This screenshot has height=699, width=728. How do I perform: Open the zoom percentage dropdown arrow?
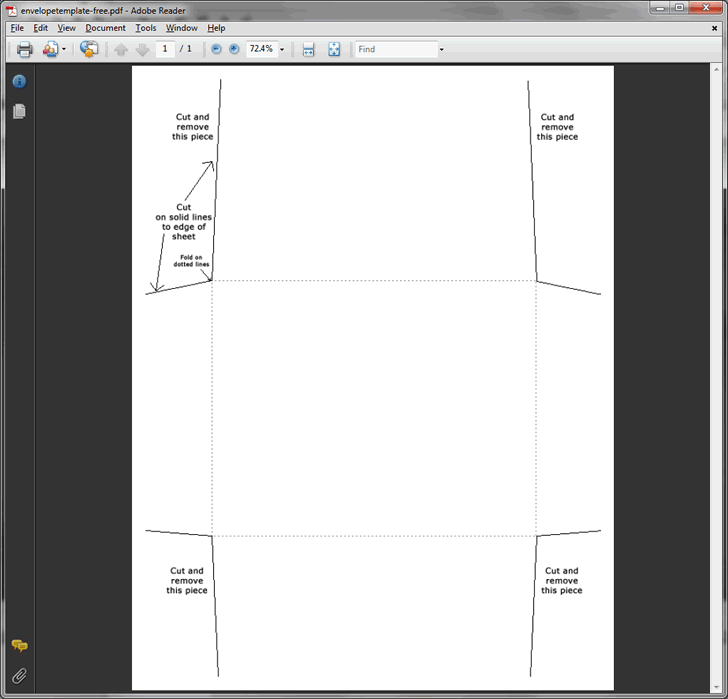(x=282, y=49)
